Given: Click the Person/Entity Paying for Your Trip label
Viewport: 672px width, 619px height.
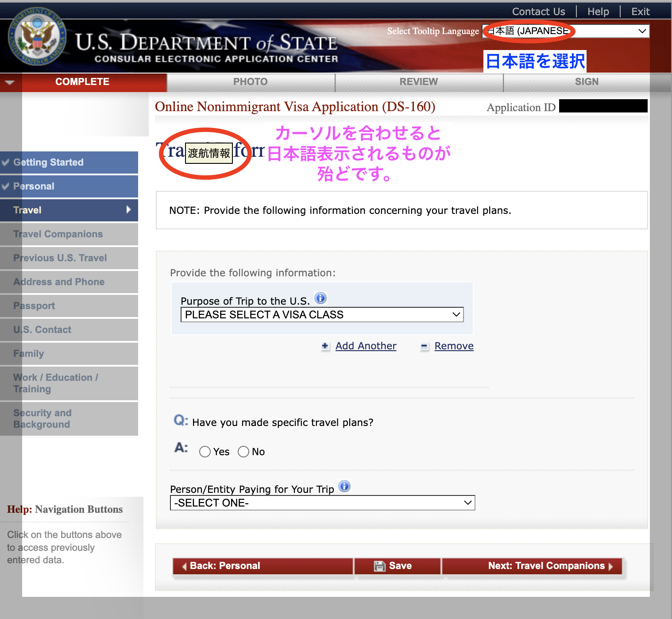Looking at the screenshot, I should coord(252,489).
